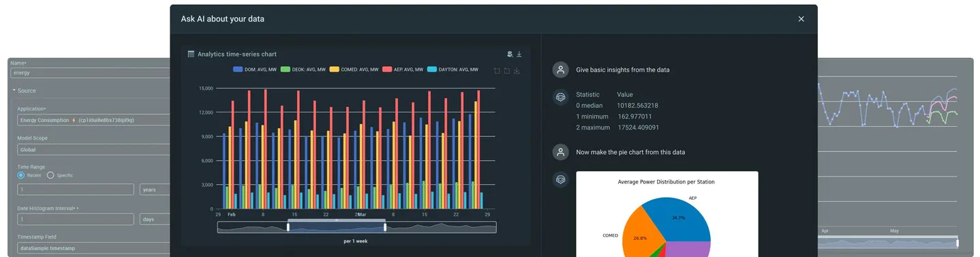This screenshot has height=257, width=980.
Task: Open the histogram interval unit dropdown showing days
Action: 155,220
